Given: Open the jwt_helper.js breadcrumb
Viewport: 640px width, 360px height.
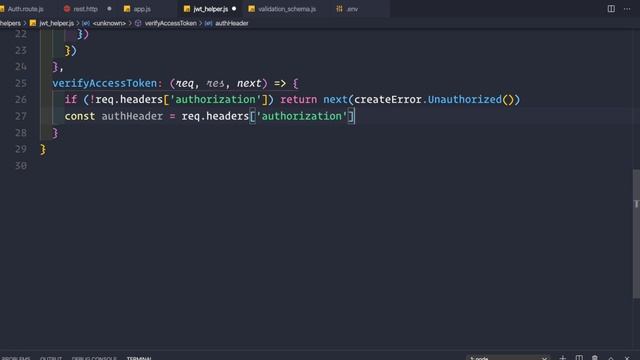Looking at the screenshot, I should [56, 23].
